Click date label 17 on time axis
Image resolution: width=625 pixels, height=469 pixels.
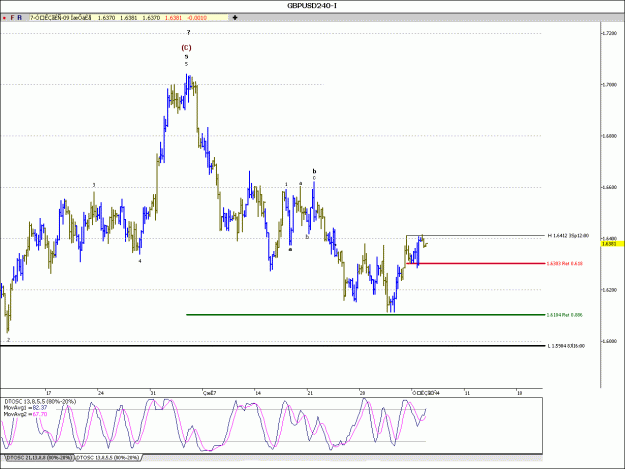click(x=49, y=393)
